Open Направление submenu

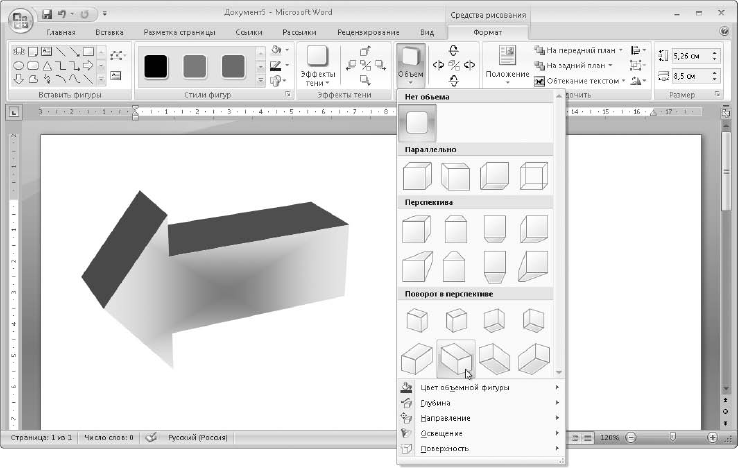click(x=480, y=418)
